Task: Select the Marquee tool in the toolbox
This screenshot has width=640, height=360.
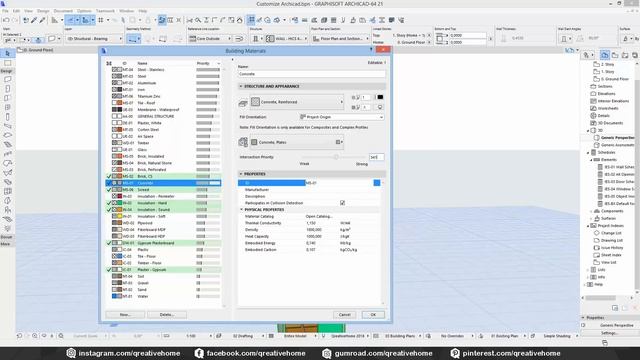Action: [x=7, y=63]
